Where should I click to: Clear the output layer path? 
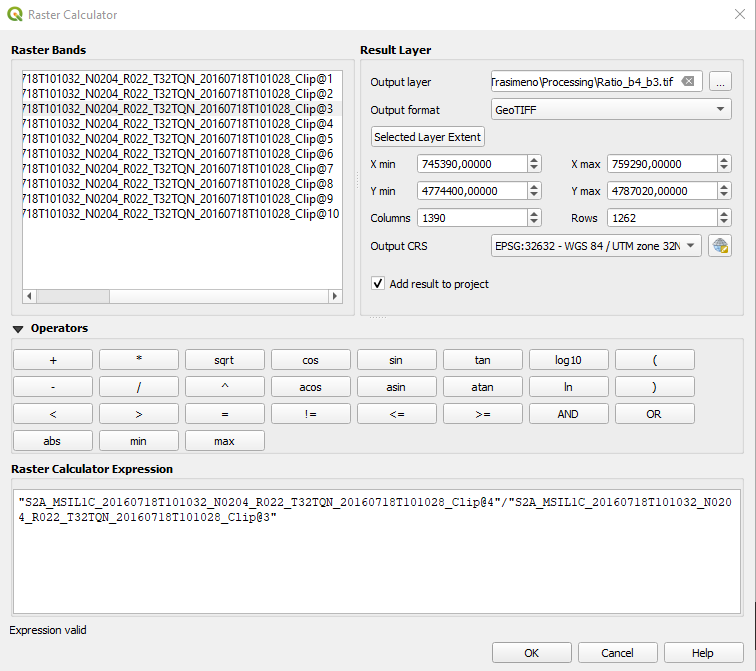click(x=688, y=81)
